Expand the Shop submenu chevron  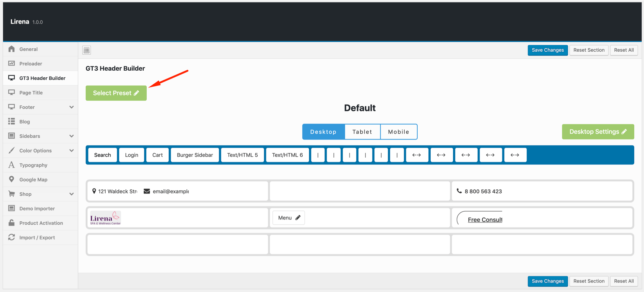[71, 194]
